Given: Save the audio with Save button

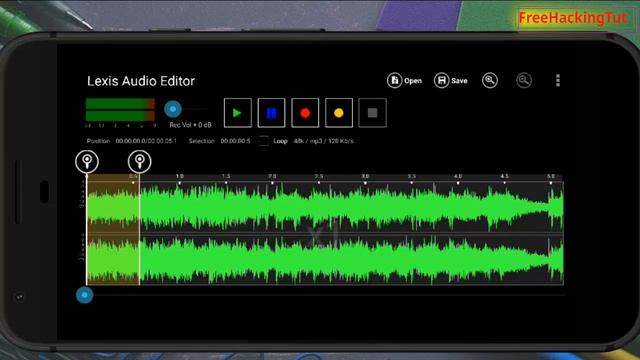Looking at the screenshot, I should 451,80.
